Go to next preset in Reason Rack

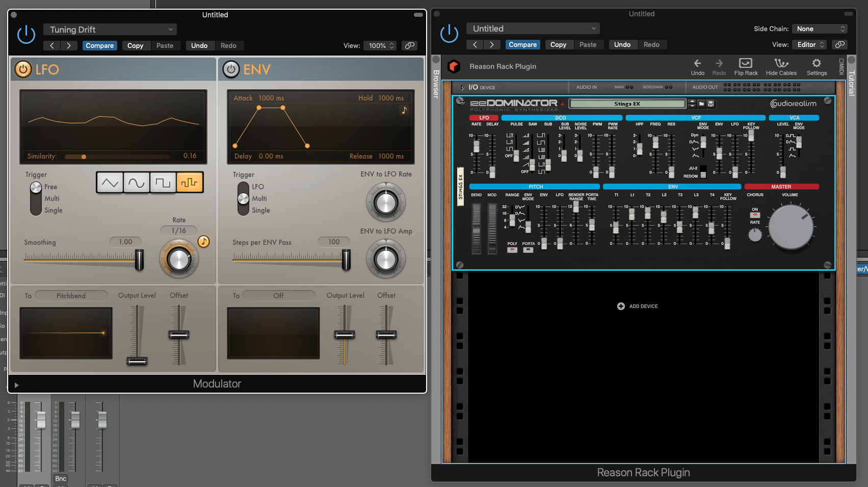click(492, 44)
